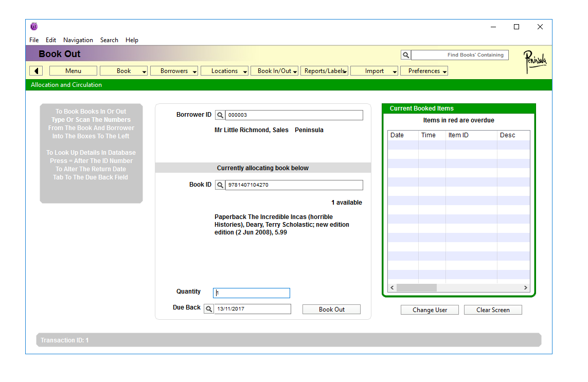Click the back arrow toolbar button
Viewport: 588px width, 382px height.
[x=36, y=71]
